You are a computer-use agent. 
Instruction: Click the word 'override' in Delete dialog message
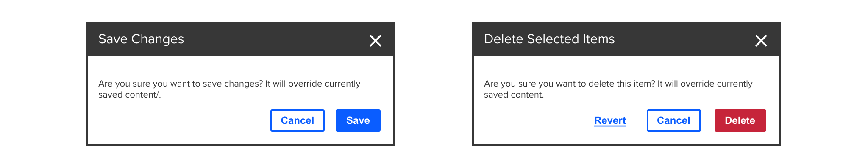tap(697, 84)
